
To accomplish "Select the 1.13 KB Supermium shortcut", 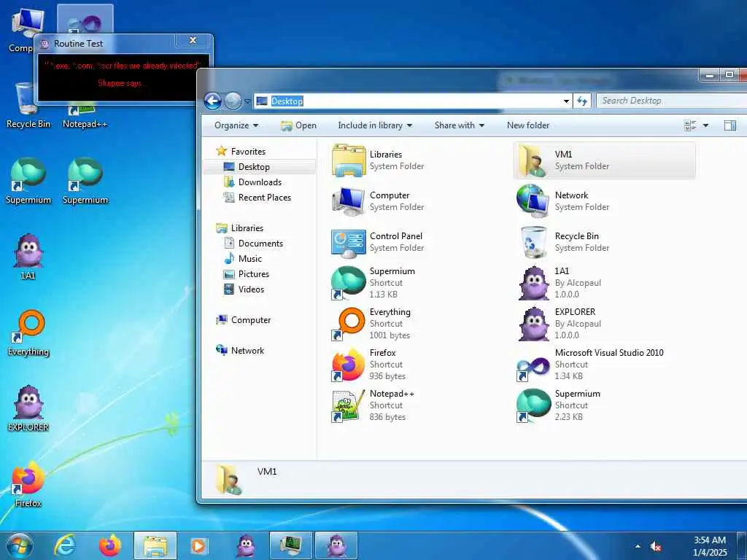I will click(419, 283).
